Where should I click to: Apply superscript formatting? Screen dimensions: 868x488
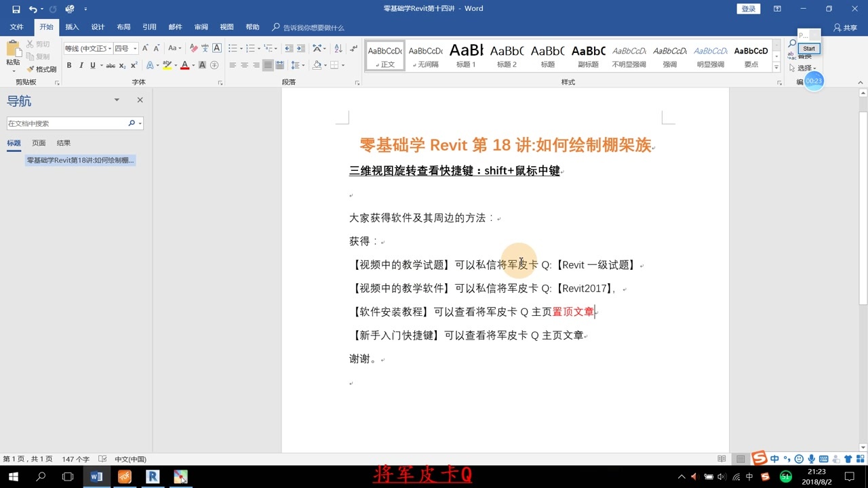click(134, 66)
